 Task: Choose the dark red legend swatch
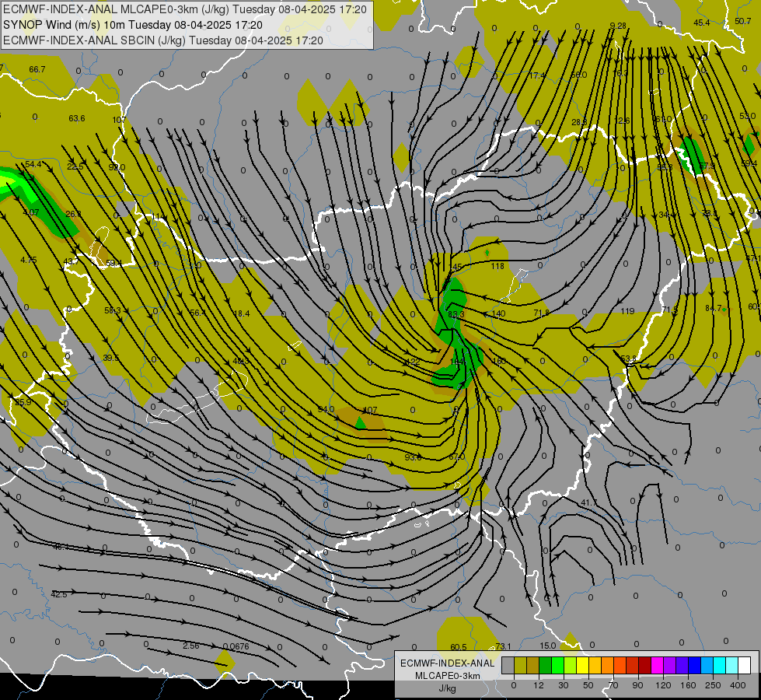point(645,666)
